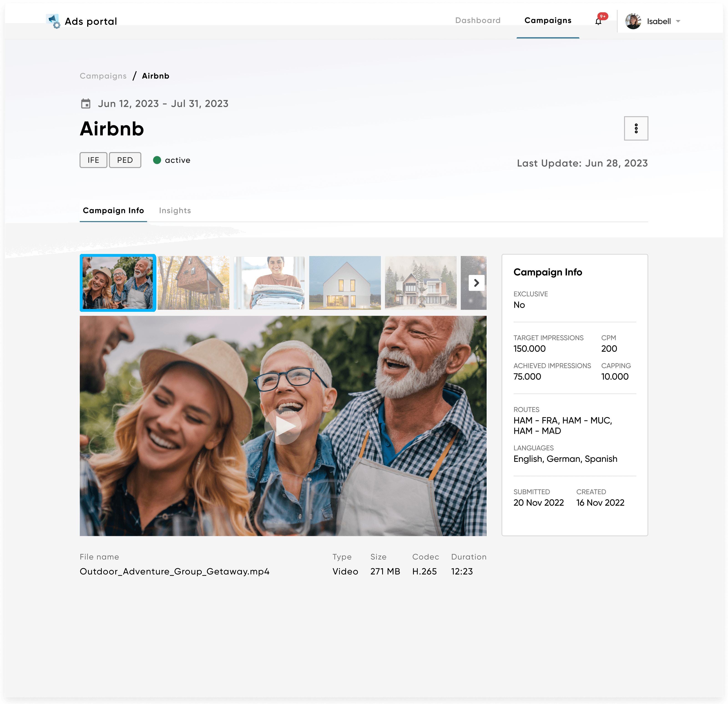Click the green active status indicator
Viewport: 728px width, 704px height.
tap(157, 160)
